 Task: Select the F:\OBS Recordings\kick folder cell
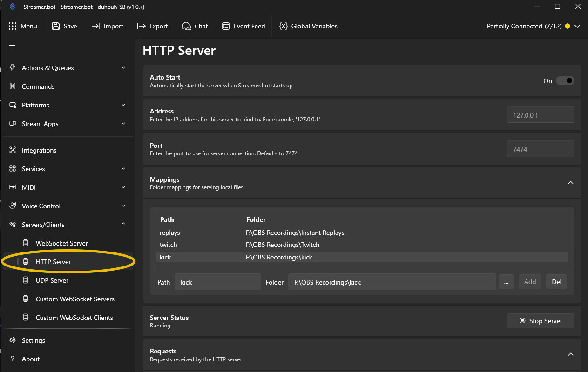pyautogui.click(x=279, y=257)
